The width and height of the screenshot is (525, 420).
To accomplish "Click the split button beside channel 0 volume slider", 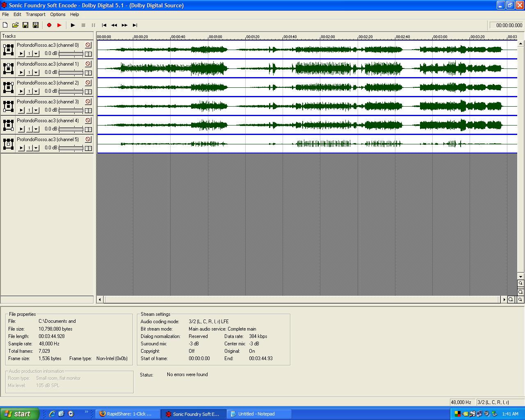I will (x=88, y=54).
